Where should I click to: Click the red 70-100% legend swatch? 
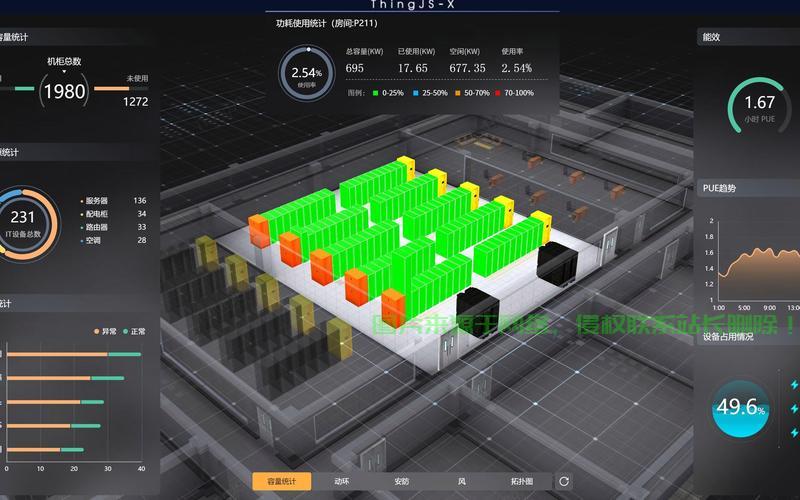point(498,93)
